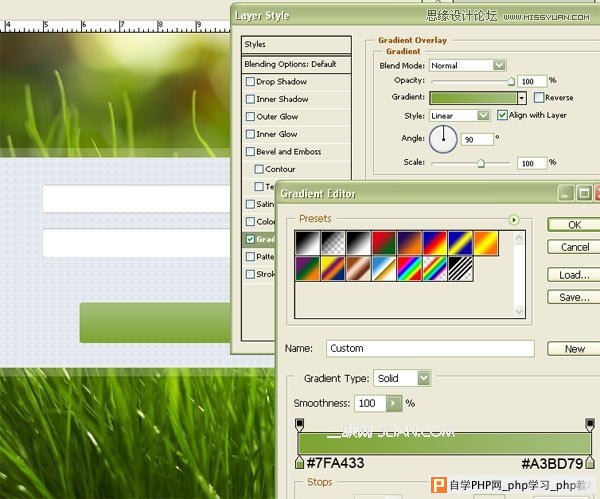Image resolution: width=600 pixels, height=499 pixels.
Task: Select the transparent stripes gradient preset
Action: [x=461, y=269]
